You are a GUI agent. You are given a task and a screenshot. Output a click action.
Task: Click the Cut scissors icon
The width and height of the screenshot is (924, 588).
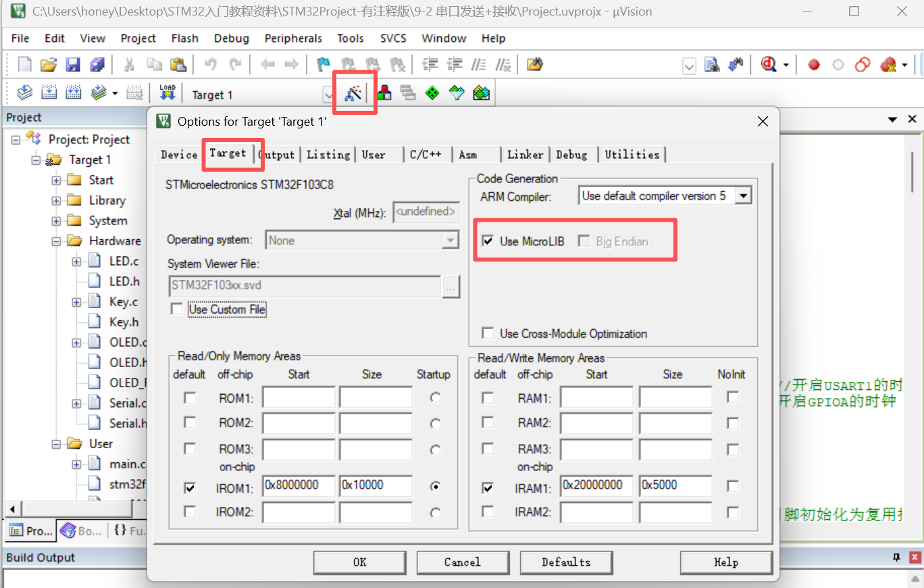coord(130,65)
